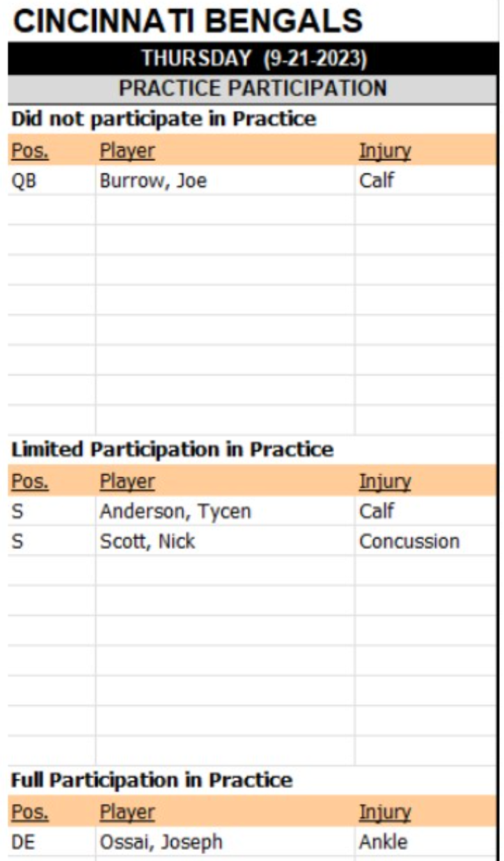
Task: Click the "Limited Participation in Practice" heading
Action: (173, 449)
